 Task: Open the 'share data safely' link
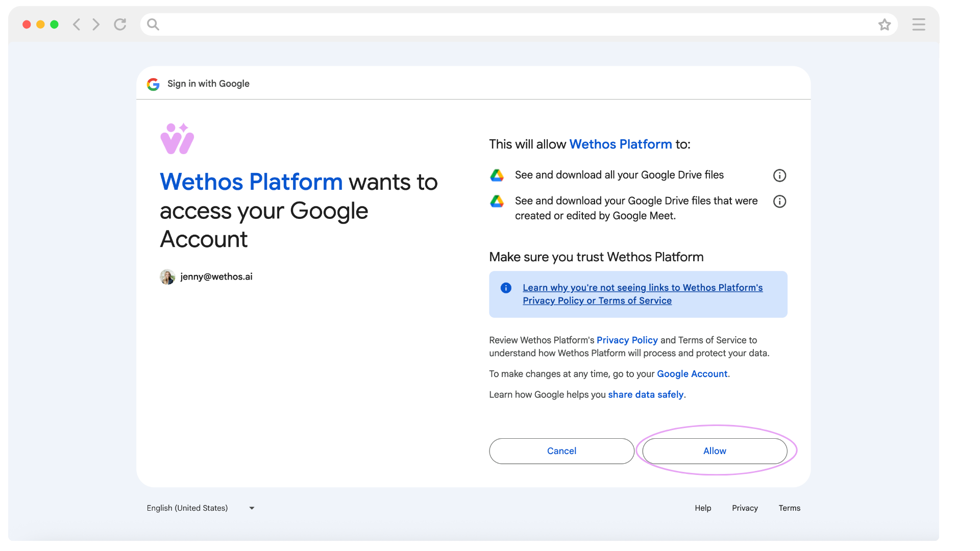coord(646,394)
